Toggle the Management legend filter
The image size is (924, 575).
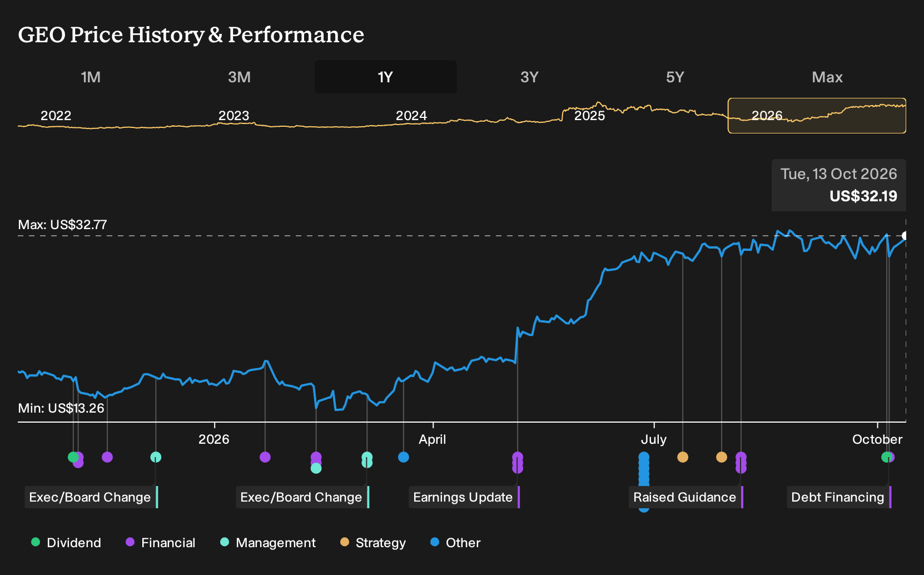point(268,542)
